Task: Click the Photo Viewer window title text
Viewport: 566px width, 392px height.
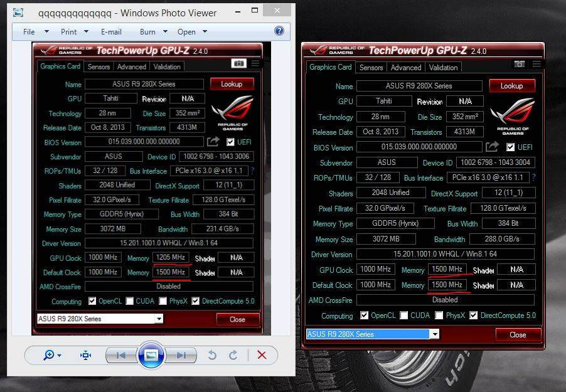Action: click(127, 13)
